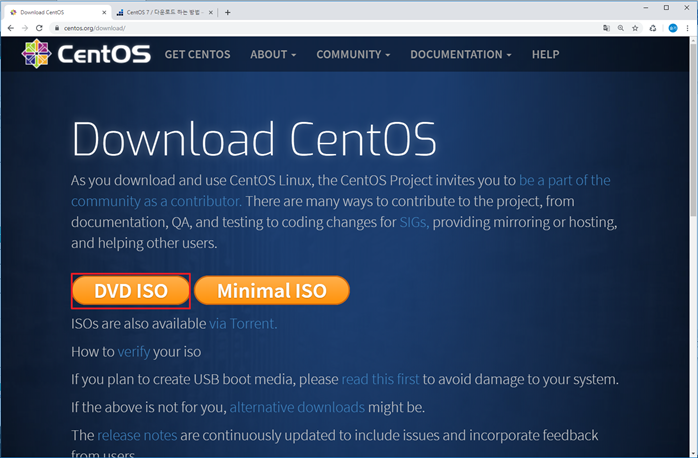Click the translate page icon

tap(606, 28)
